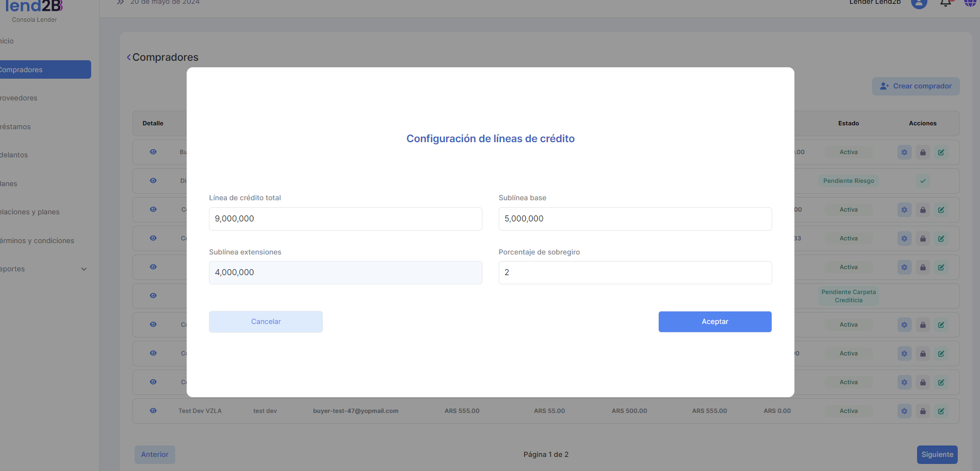980x471 pixels.
Task: Click edit pencil icon in Test Dev VZLA row
Action: (x=941, y=411)
